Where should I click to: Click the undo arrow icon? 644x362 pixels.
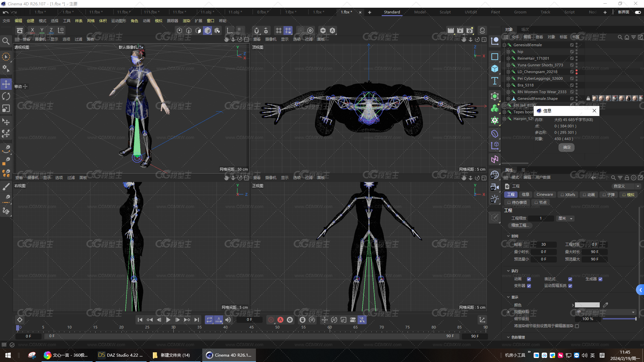point(6,12)
